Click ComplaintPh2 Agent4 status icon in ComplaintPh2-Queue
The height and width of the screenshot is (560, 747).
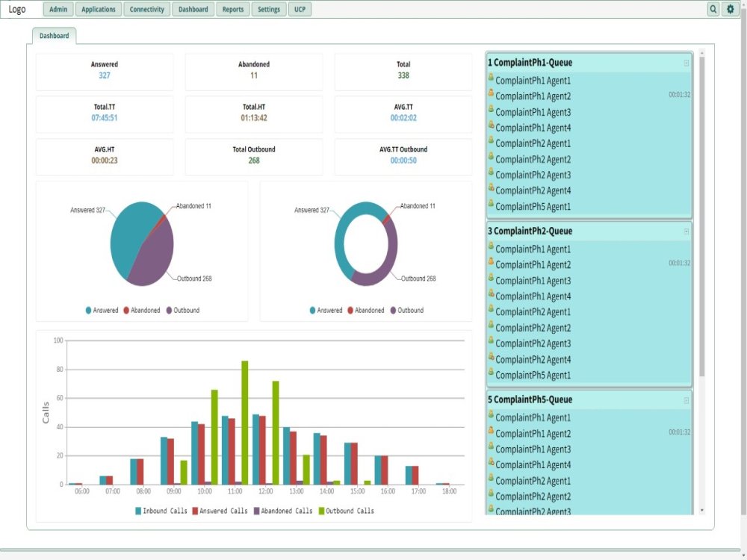coord(491,357)
